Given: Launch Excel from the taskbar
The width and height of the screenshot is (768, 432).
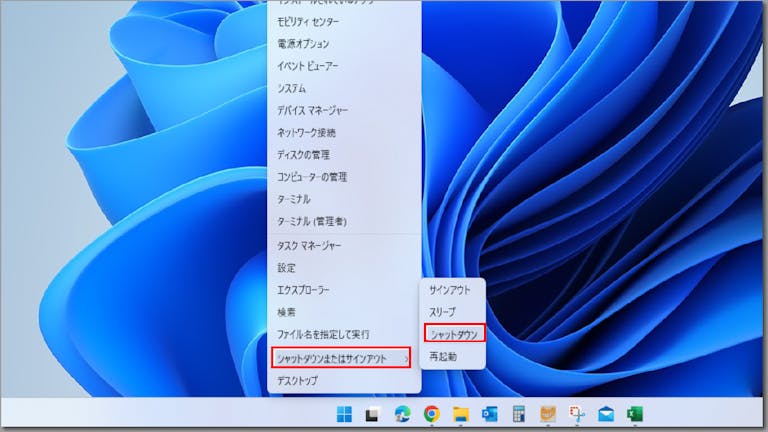Looking at the screenshot, I should pos(635,414).
